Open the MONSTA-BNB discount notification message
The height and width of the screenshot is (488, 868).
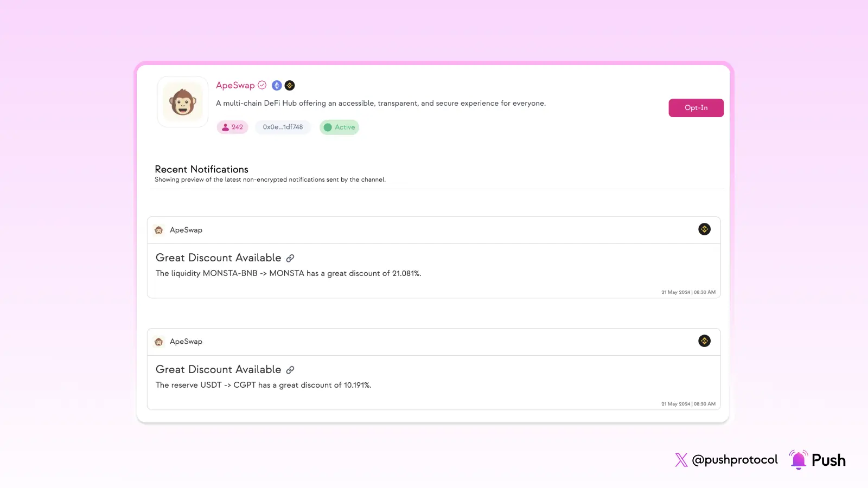pos(288,273)
